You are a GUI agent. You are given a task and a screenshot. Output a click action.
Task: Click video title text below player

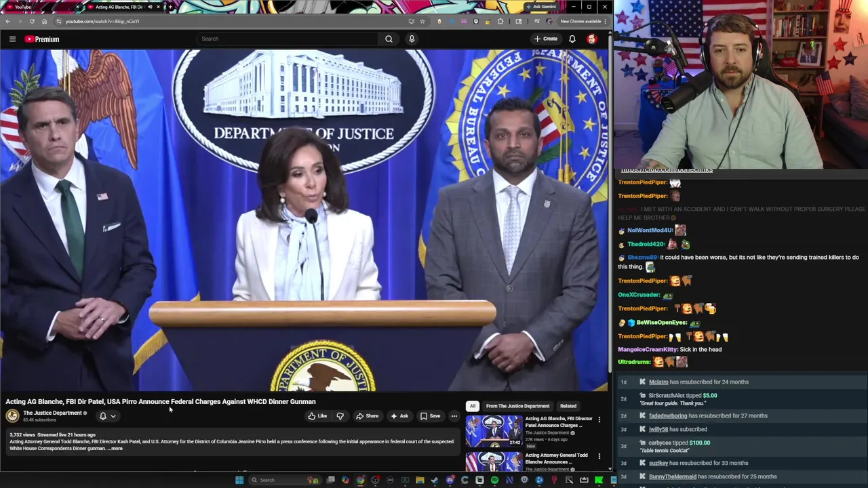(161, 402)
